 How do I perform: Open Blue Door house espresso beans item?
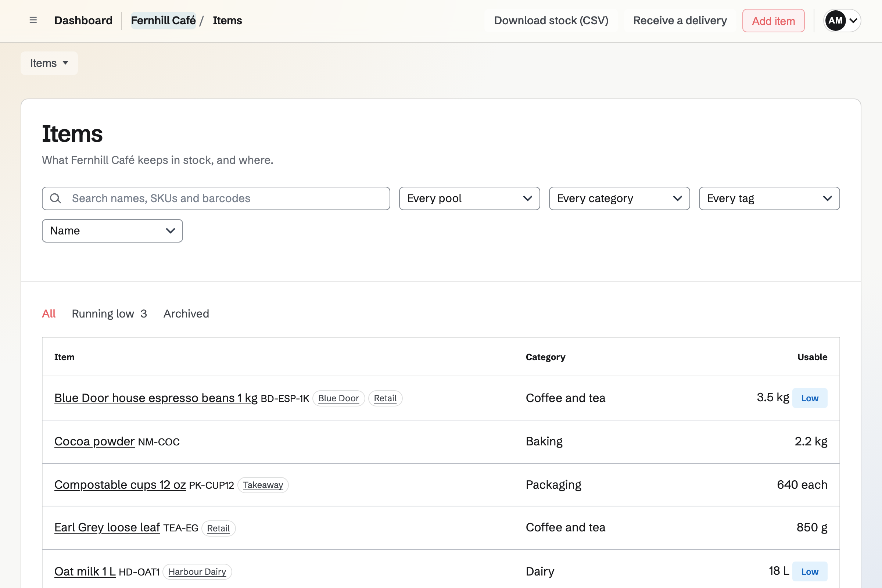click(156, 398)
